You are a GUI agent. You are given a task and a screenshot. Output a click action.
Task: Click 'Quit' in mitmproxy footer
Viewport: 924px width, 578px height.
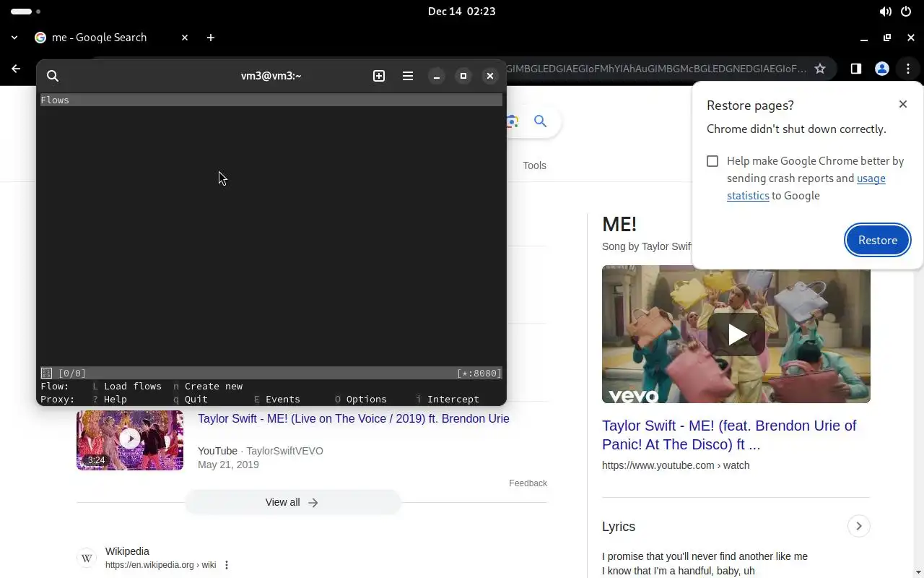196,400
